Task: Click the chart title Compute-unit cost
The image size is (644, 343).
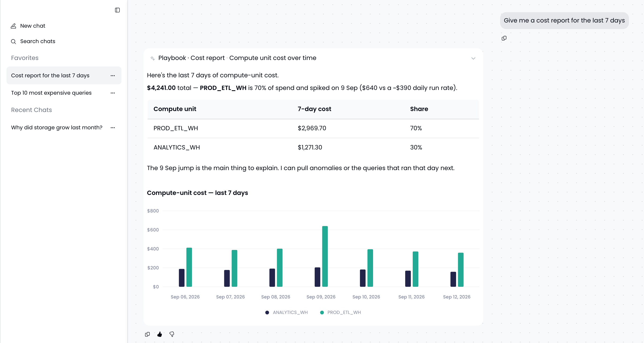Action: pos(198,193)
